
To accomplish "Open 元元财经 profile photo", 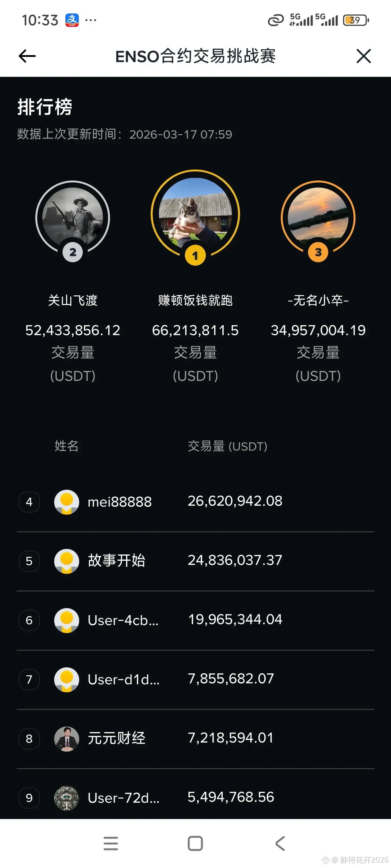I will pos(66,739).
